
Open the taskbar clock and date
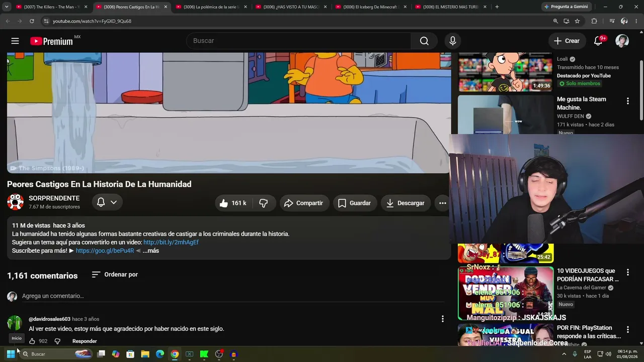[627, 354]
